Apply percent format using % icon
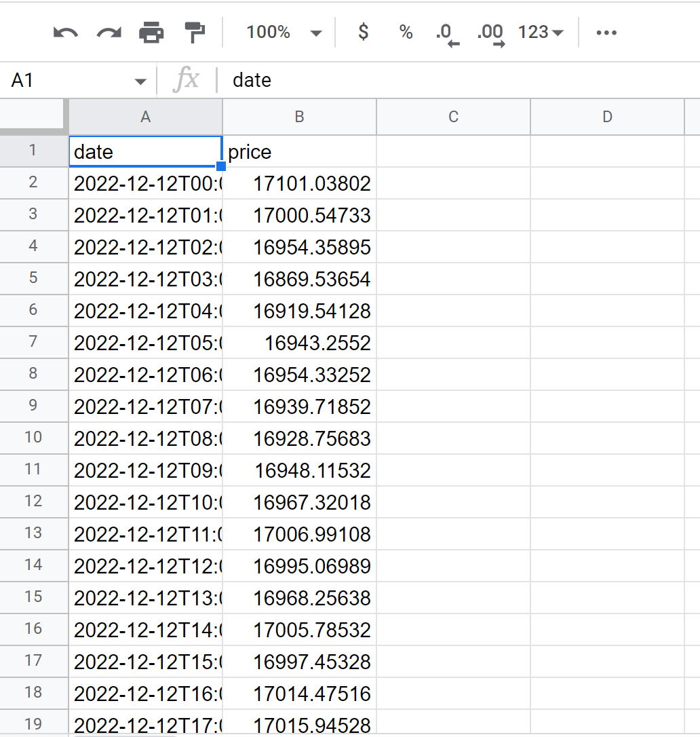The width and height of the screenshot is (700, 737). click(x=406, y=32)
